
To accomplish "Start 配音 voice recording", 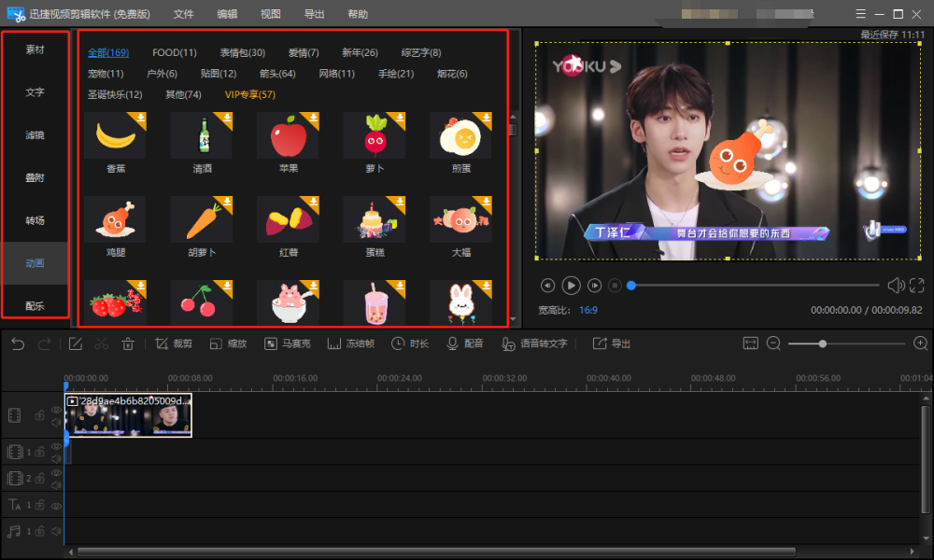I will (465, 343).
